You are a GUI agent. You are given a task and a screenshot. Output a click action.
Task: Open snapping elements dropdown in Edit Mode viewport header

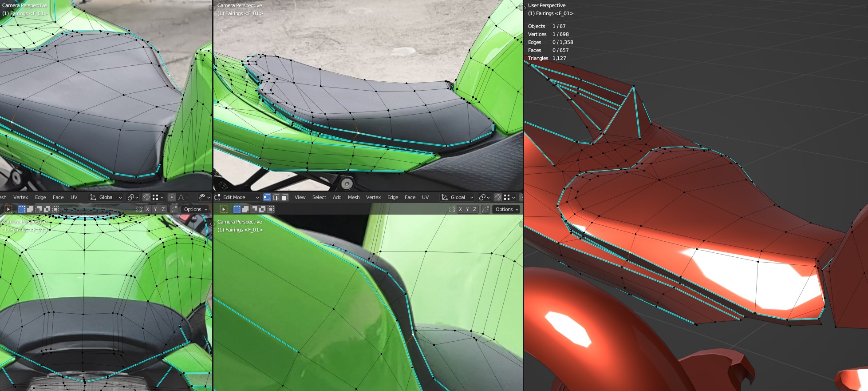pyautogui.click(x=509, y=197)
